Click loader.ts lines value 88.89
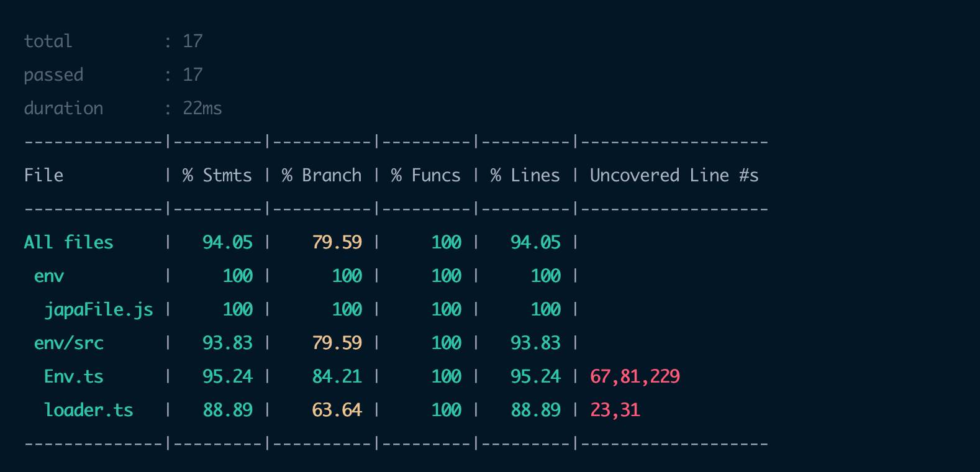The height and width of the screenshot is (472, 980). (x=535, y=410)
